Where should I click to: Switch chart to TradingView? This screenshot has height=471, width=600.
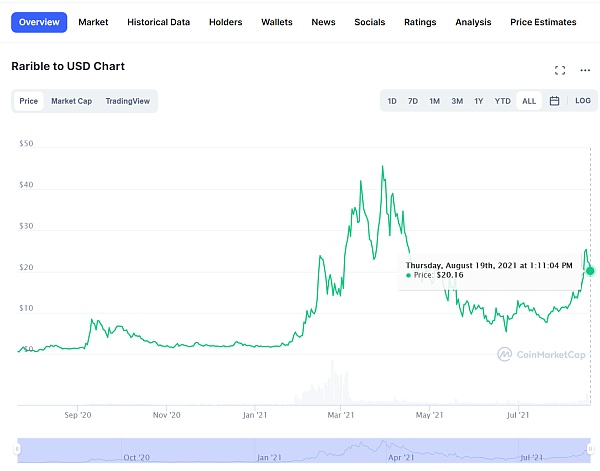(x=128, y=101)
